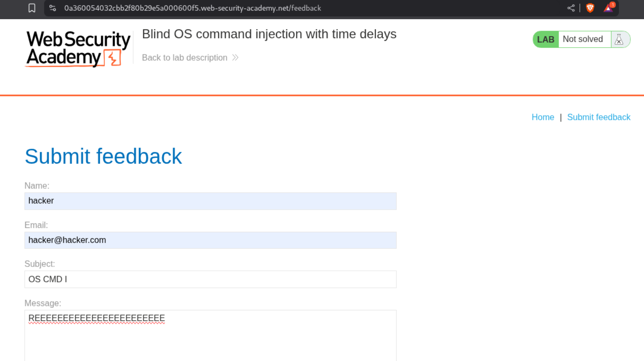Screen dimensions: 644x361
Task: Focus the Name field containing hacker
Action: (210, 201)
